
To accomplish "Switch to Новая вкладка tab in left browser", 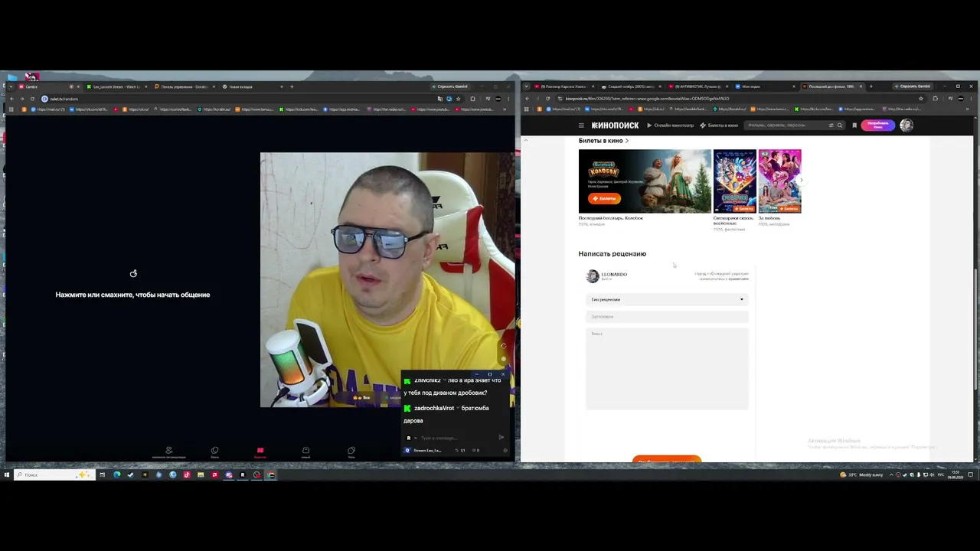I will [251, 86].
